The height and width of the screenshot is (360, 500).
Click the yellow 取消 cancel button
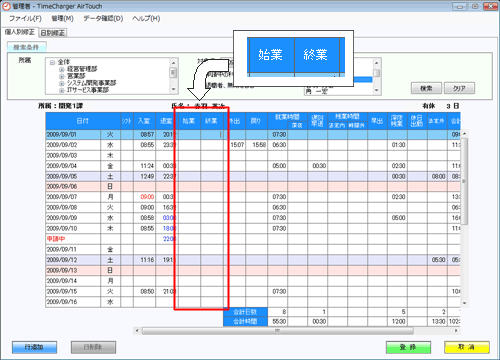coord(467,347)
